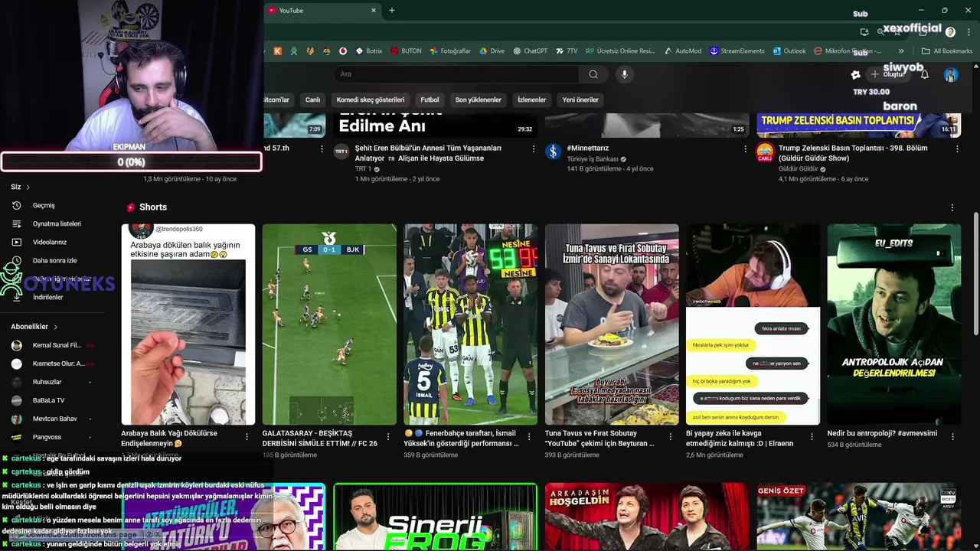Select the İzlenenler filter chip
The height and width of the screenshot is (551, 980).
pyautogui.click(x=531, y=99)
